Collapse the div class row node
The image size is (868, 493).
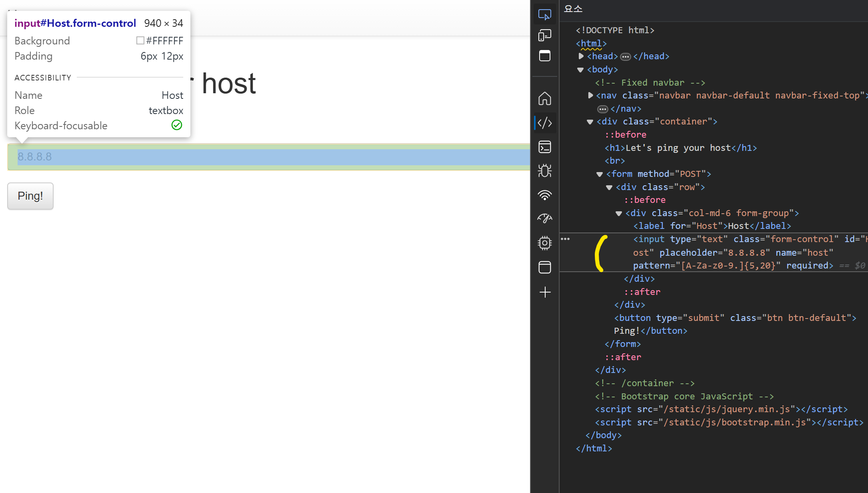pyautogui.click(x=609, y=187)
